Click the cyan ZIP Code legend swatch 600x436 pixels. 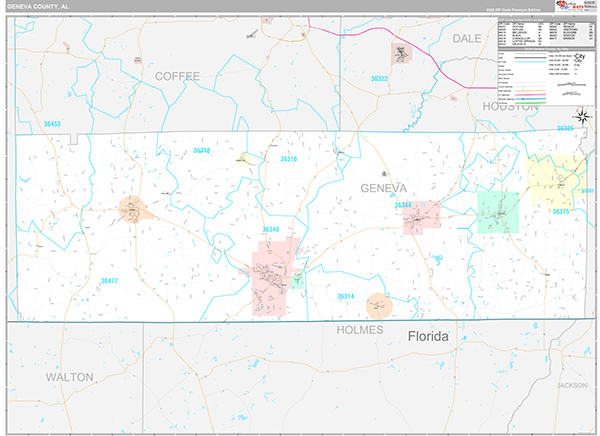530,62
